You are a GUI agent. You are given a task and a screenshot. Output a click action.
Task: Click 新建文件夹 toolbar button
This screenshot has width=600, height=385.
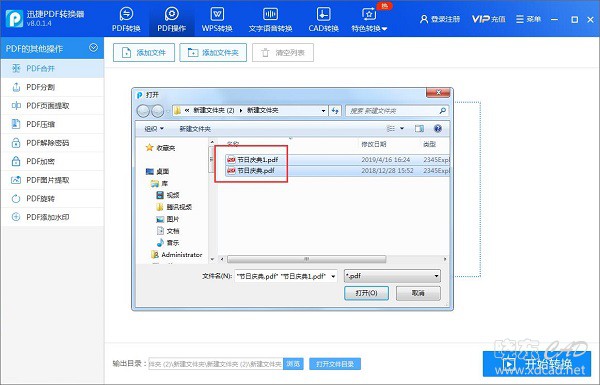click(195, 129)
